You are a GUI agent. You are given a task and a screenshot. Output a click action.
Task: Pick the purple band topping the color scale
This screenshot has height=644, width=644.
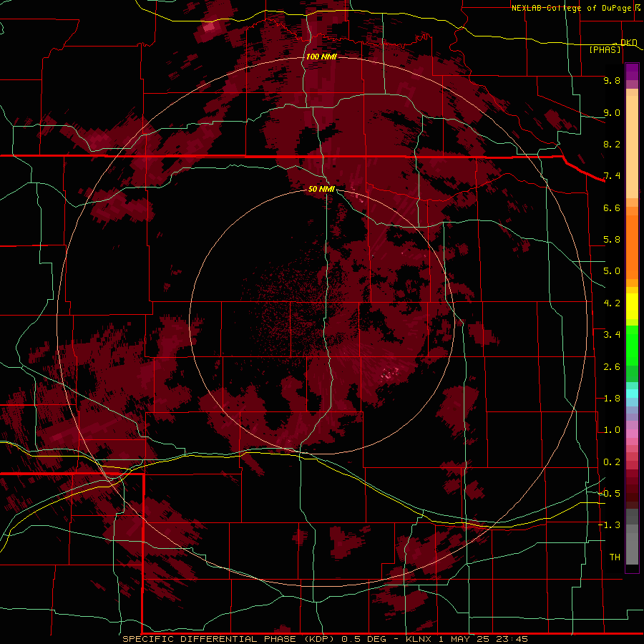(632, 72)
